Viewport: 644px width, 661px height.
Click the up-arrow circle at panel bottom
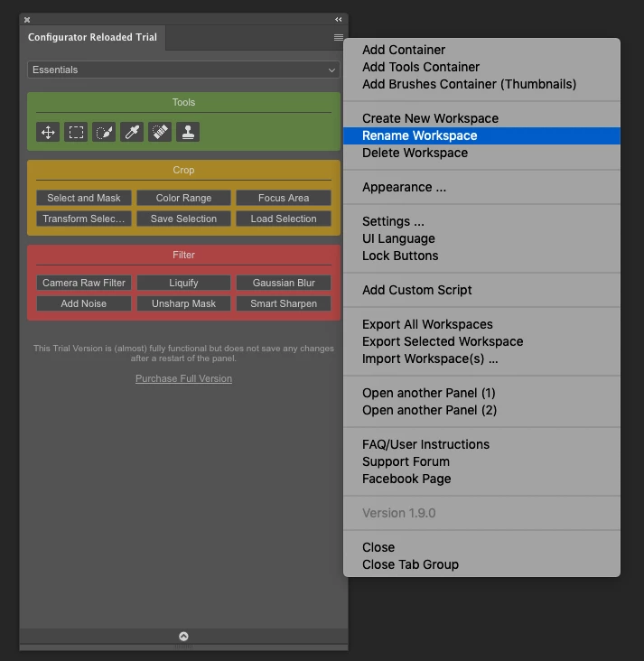pyautogui.click(x=183, y=636)
